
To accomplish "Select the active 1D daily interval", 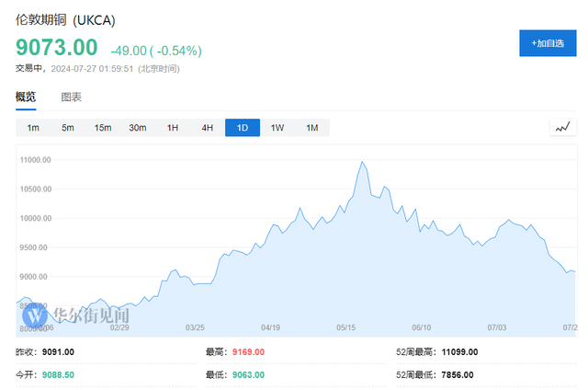I will pos(243,128).
